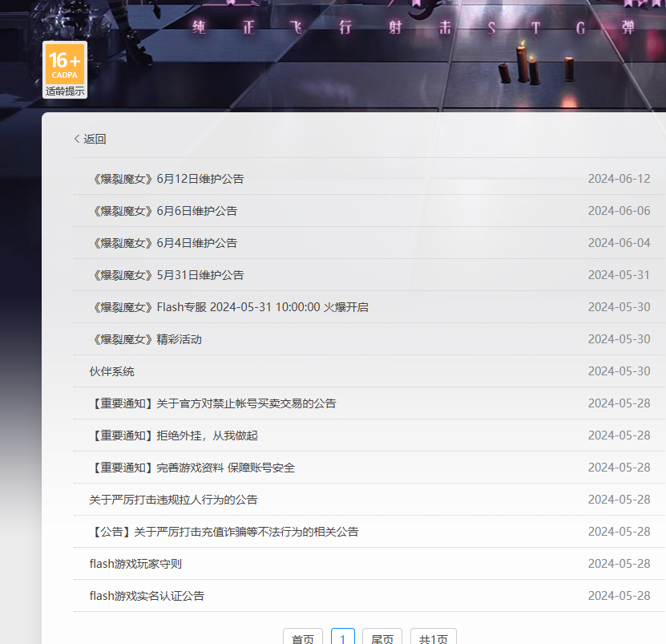Open the 6月6日维护公告 announcement
Image resolution: width=666 pixels, height=644 pixels.
(x=163, y=211)
